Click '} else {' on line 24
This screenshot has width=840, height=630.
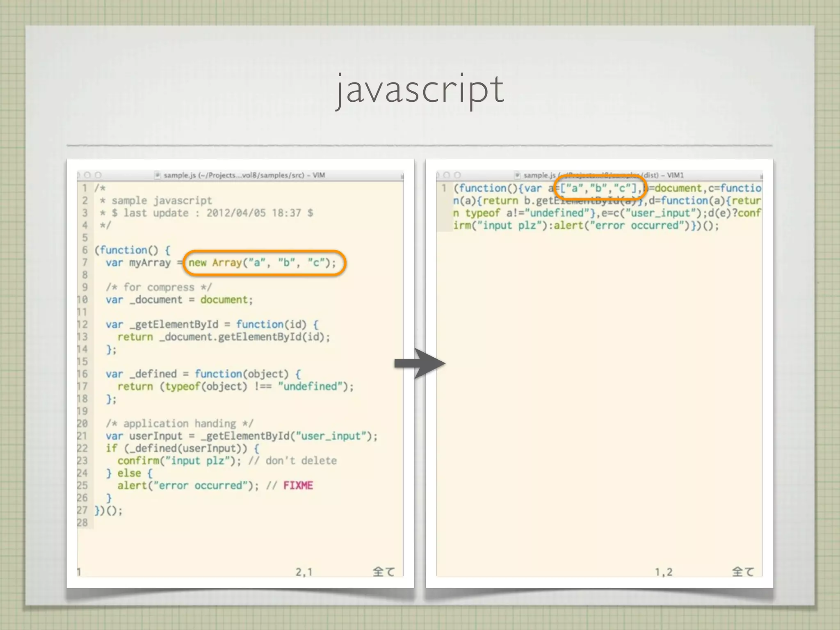[129, 473]
